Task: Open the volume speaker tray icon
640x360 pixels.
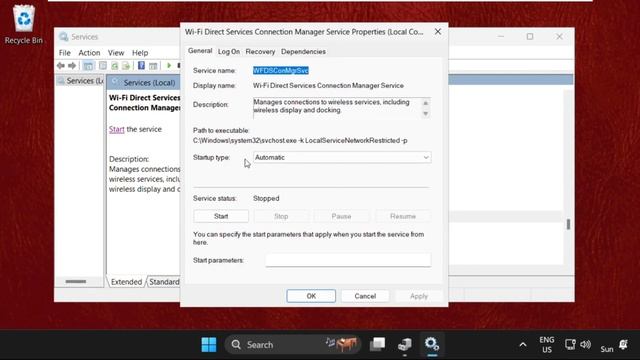Action: [585, 344]
